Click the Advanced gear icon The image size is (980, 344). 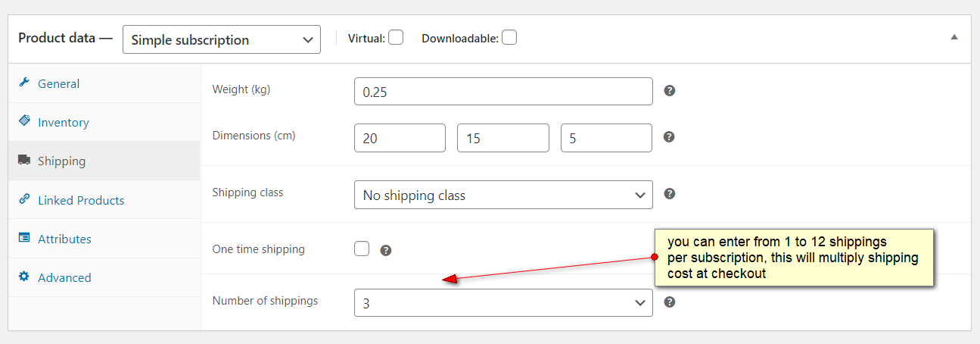pyautogui.click(x=24, y=277)
